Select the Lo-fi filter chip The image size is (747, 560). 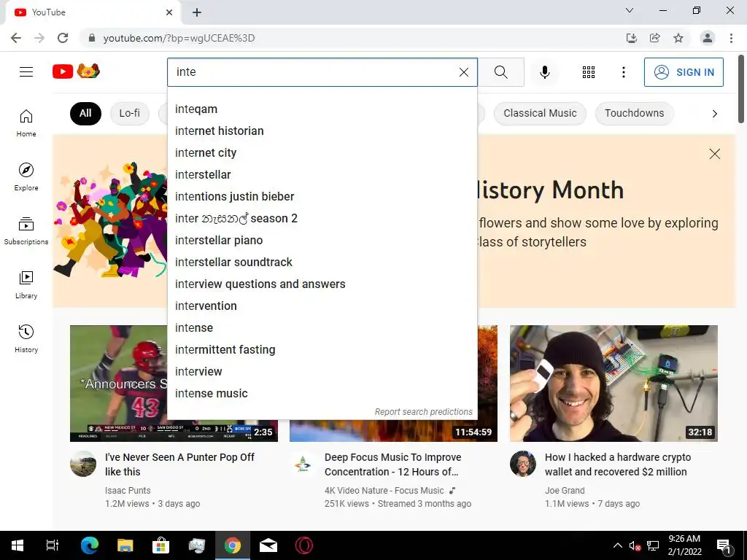[x=130, y=113]
